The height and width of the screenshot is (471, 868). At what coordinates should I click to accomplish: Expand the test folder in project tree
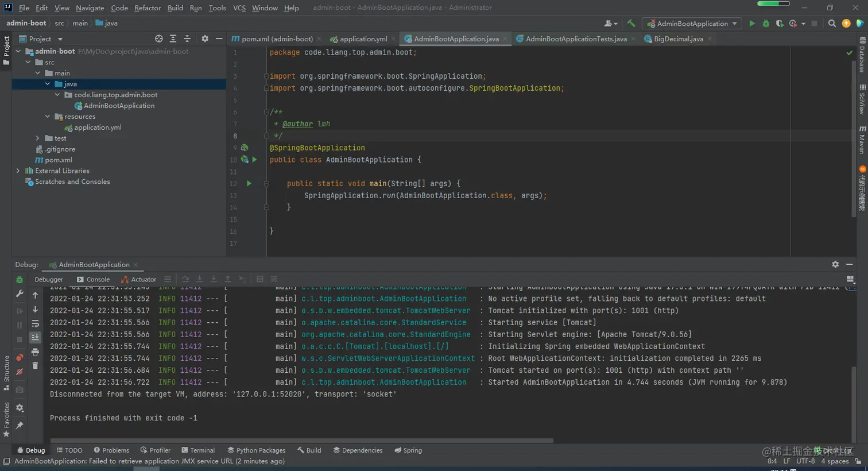pyautogui.click(x=38, y=138)
